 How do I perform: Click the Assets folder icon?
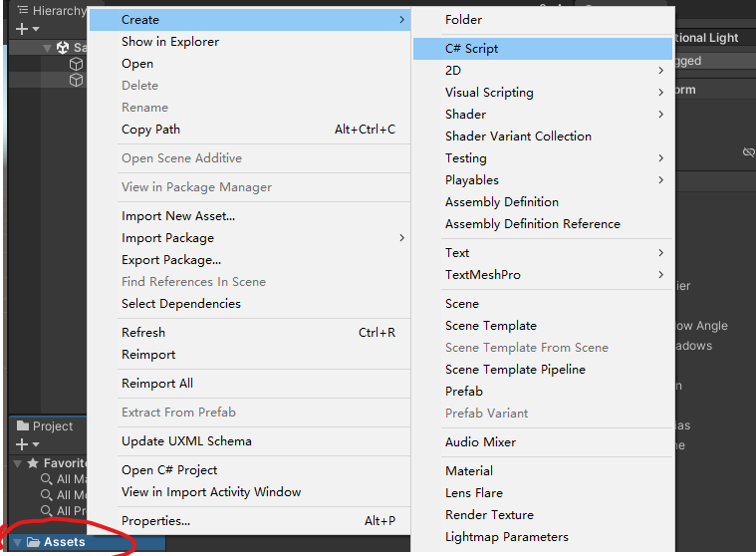pos(33,542)
